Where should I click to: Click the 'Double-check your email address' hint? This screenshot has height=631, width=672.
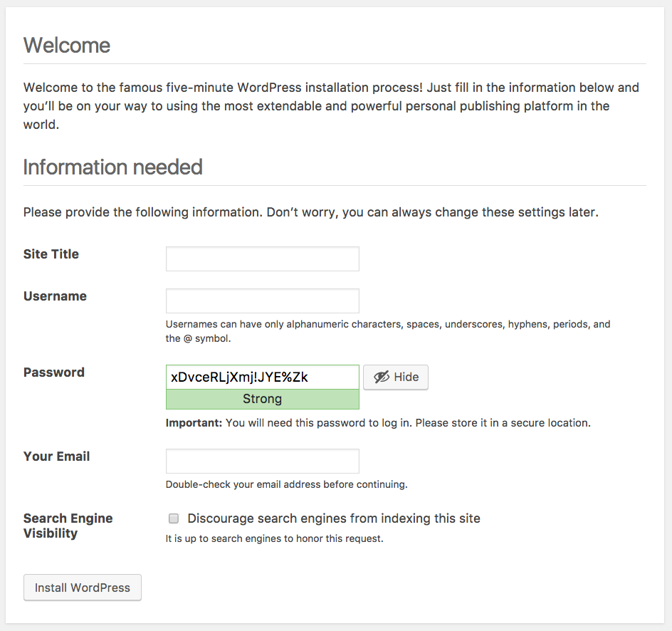(286, 485)
